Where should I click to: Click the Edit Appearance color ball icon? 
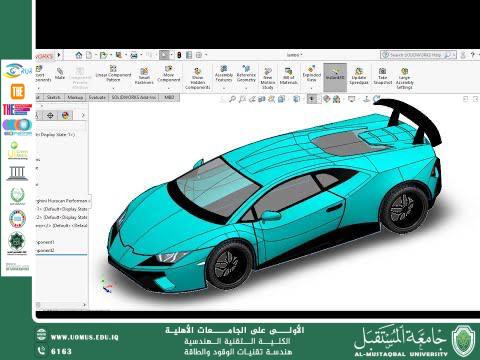tap(326, 99)
